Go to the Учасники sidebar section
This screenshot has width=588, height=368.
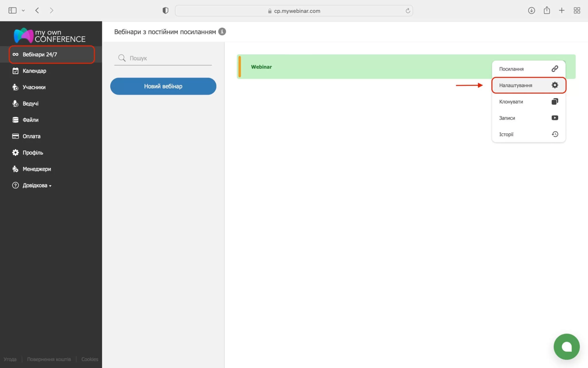34,87
